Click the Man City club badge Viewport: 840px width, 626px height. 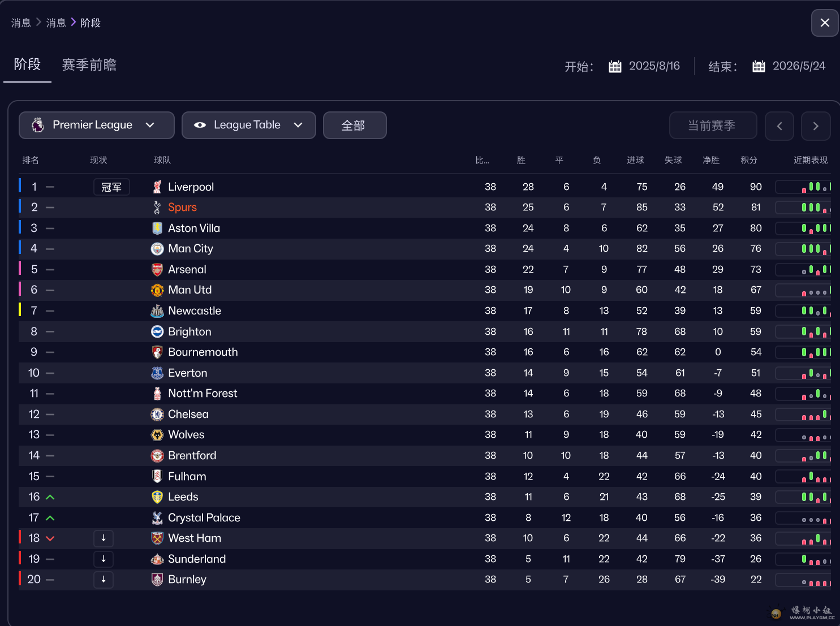pos(157,249)
